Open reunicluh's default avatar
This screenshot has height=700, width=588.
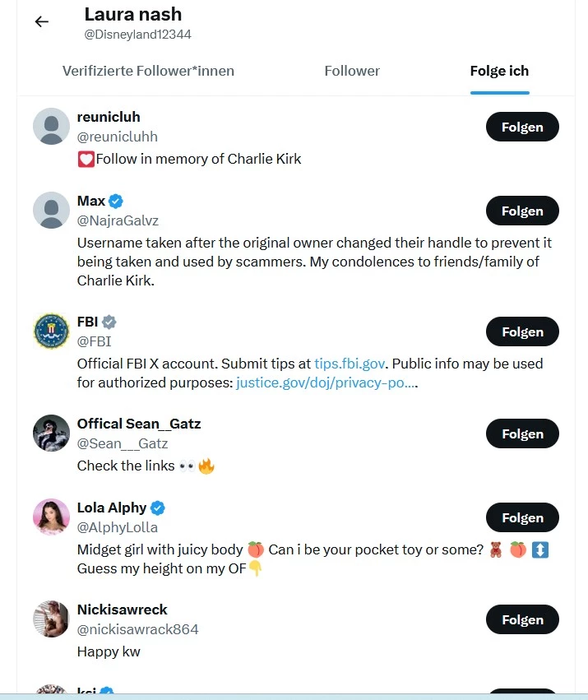coord(51,127)
